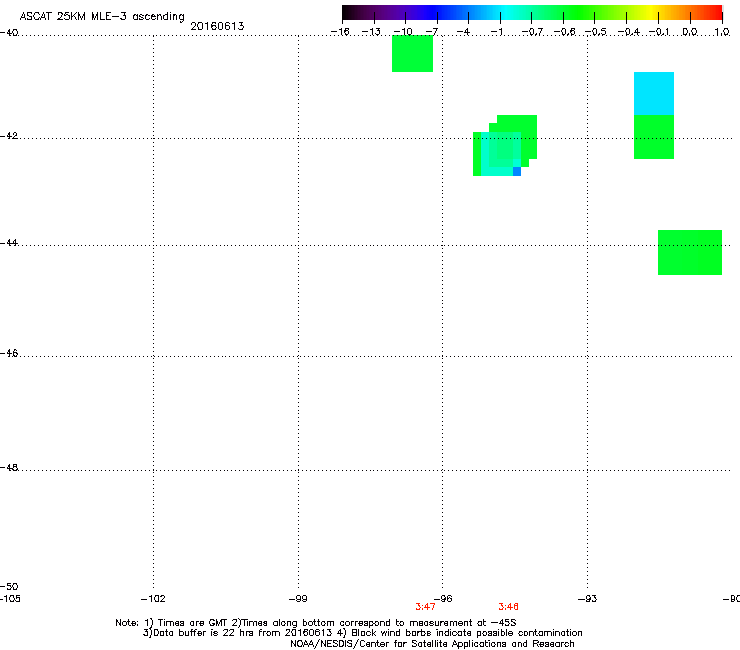The height and width of the screenshot is (650, 740).
Task: Click the color bar label 1.0
Action: click(x=722, y=32)
